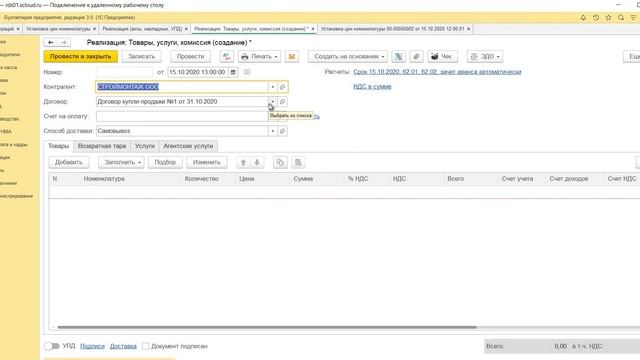This screenshot has height=360, width=640.
Task: Switch to the Возвратная тара tab
Action: 102,146
